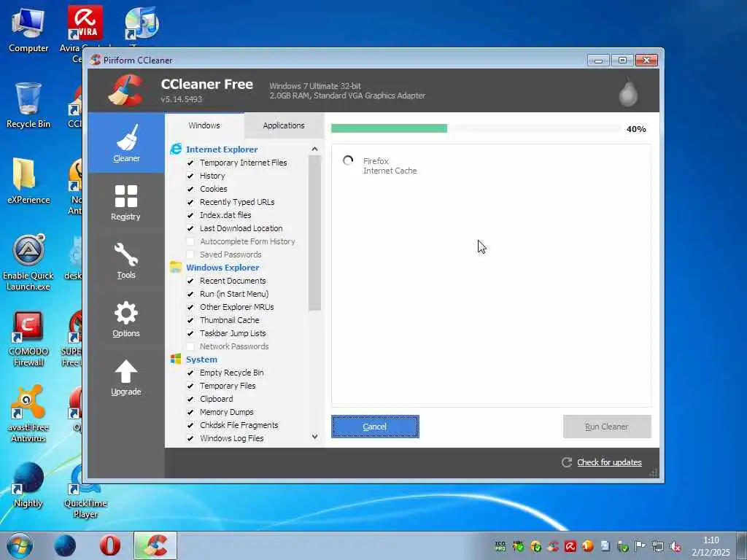Uncheck Internet Explorer History checkbox
747x560 pixels.
coord(190,176)
